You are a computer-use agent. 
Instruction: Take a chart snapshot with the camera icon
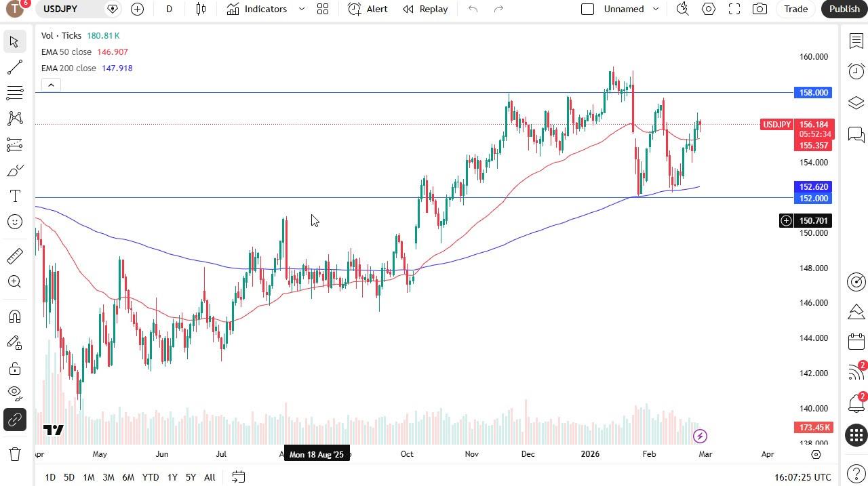coord(759,9)
